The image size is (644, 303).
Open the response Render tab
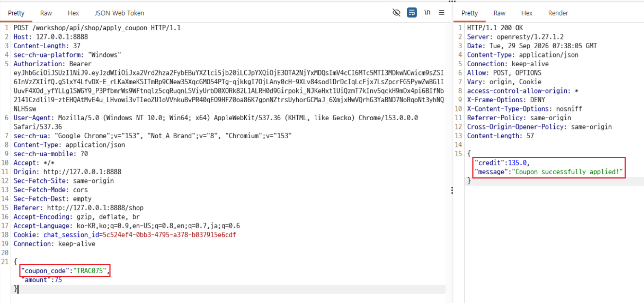pyautogui.click(x=558, y=13)
